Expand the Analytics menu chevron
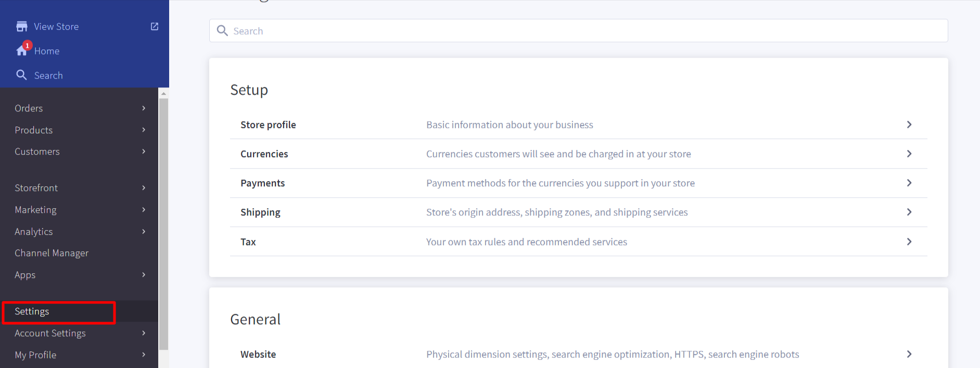The image size is (980, 368). 144,232
